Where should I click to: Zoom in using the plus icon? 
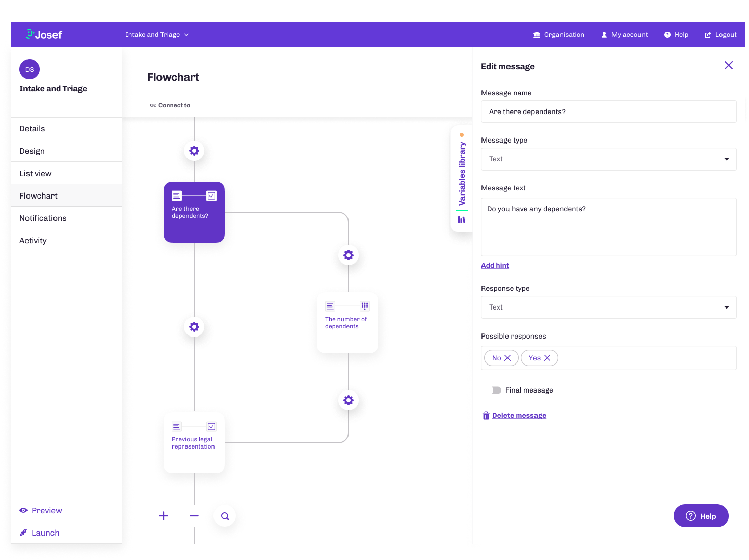point(163,516)
